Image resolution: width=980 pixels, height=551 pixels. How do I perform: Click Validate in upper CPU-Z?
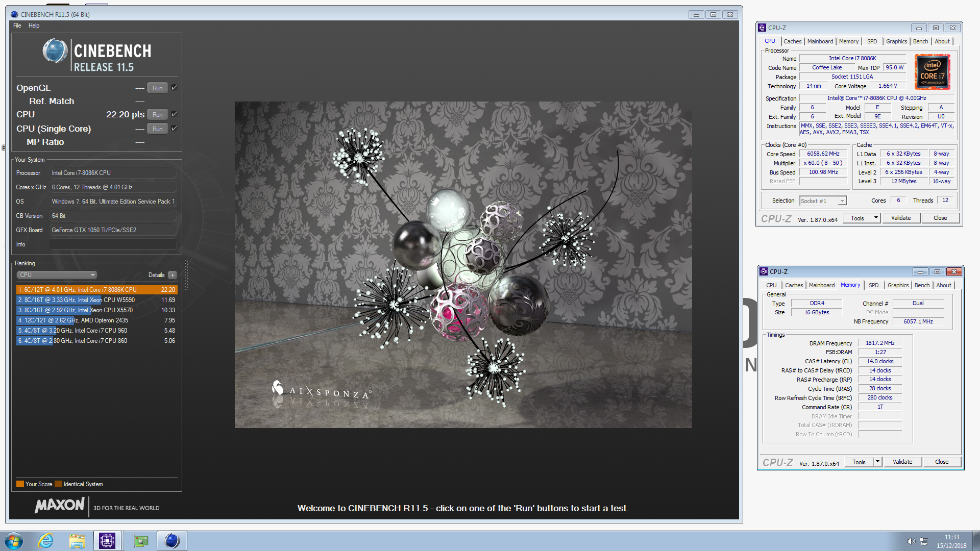coord(901,218)
